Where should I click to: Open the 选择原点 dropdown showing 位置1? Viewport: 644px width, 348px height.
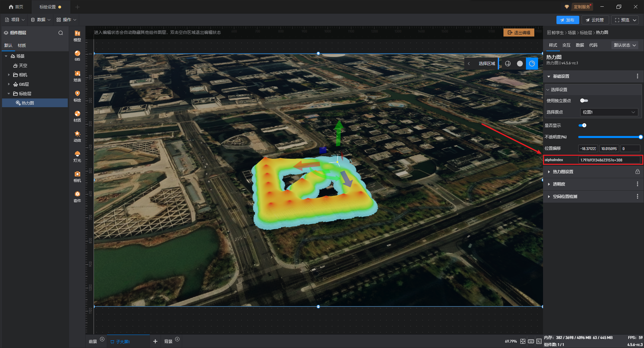pos(609,112)
